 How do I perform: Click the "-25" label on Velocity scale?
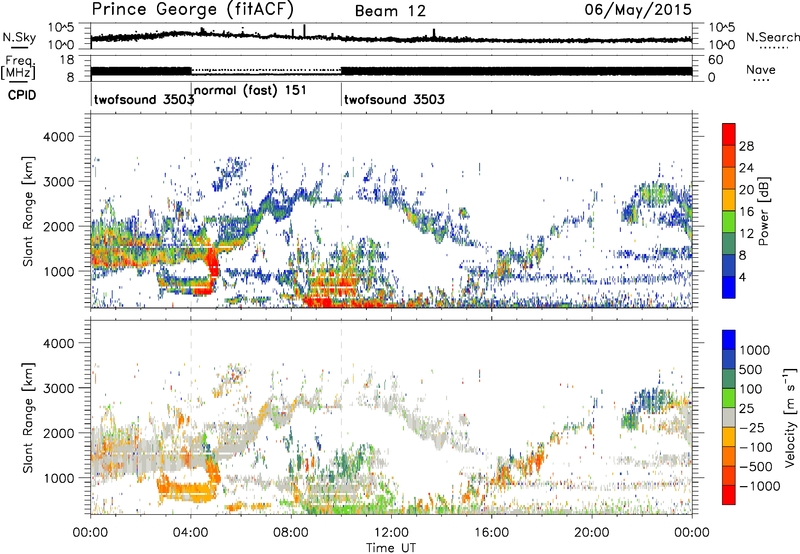tap(752, 428)
